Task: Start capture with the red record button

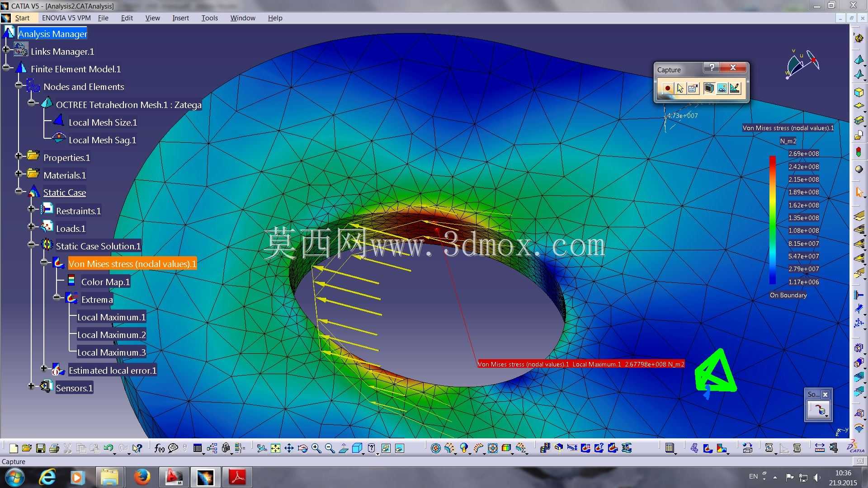Action: click(667, 88)
